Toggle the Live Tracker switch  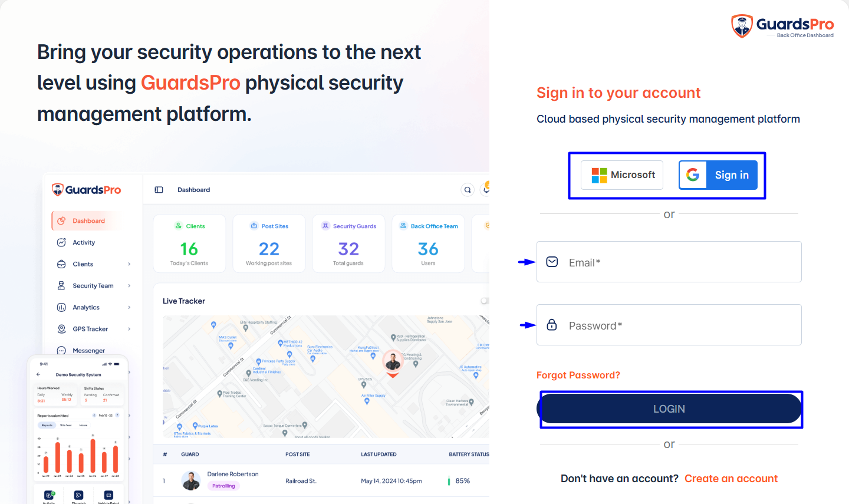coord(485,301)
